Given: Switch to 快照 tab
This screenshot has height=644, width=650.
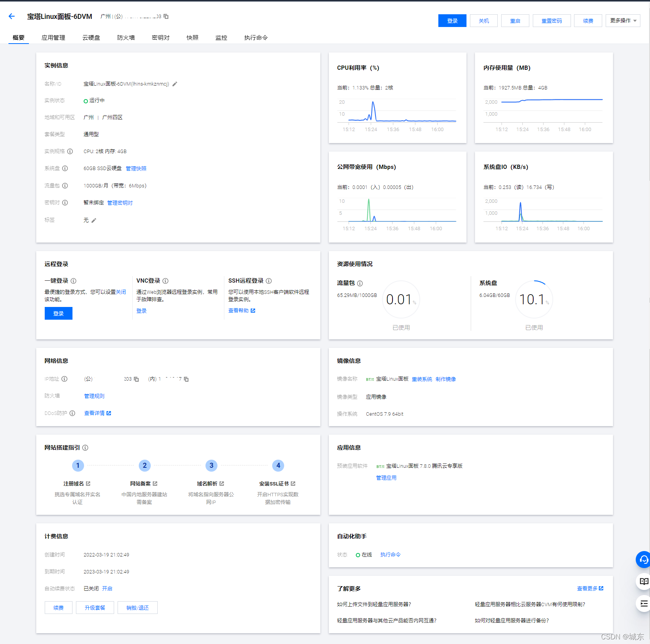Looking at the screenshot, I should pos(192,37).
